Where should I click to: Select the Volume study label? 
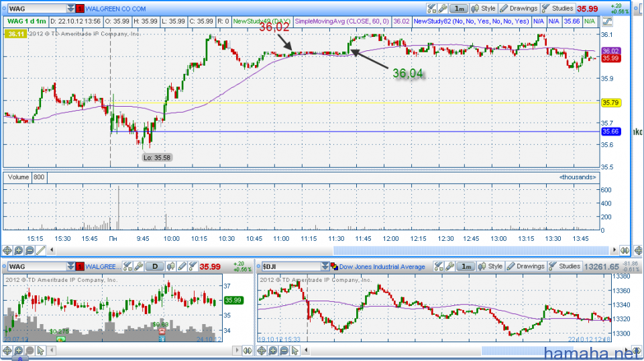(19, 177)
